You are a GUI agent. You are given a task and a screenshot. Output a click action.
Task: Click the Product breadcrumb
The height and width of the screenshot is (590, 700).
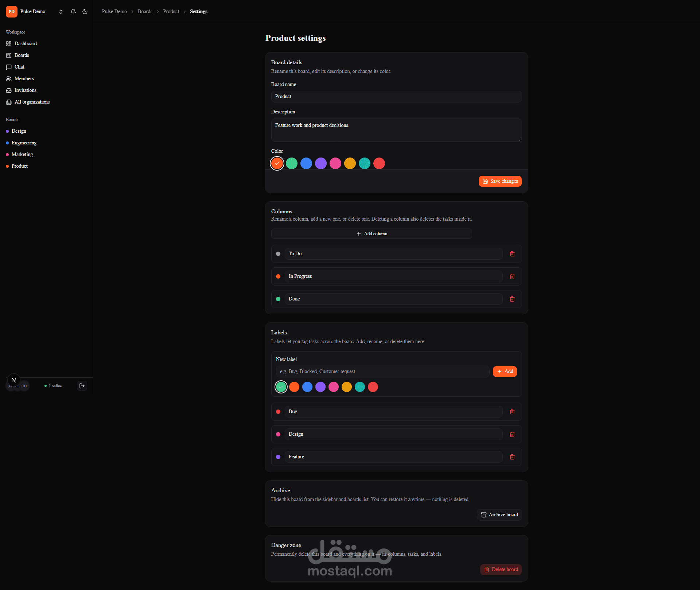coord(171,12)
